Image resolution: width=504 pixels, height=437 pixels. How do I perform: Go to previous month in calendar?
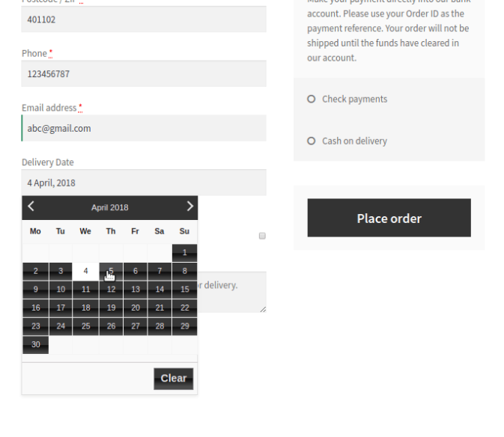pos(31,206)
